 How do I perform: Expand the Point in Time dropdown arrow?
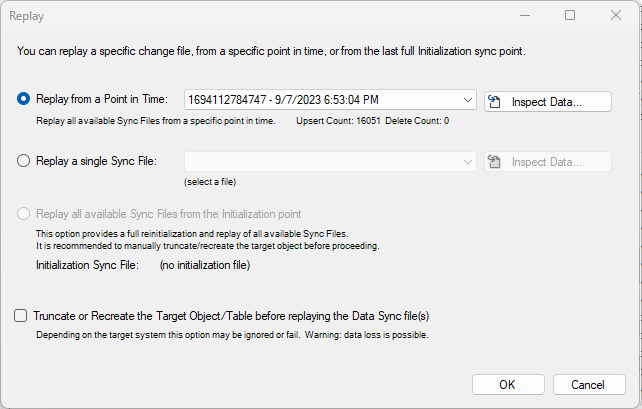[x=468, y=100]
